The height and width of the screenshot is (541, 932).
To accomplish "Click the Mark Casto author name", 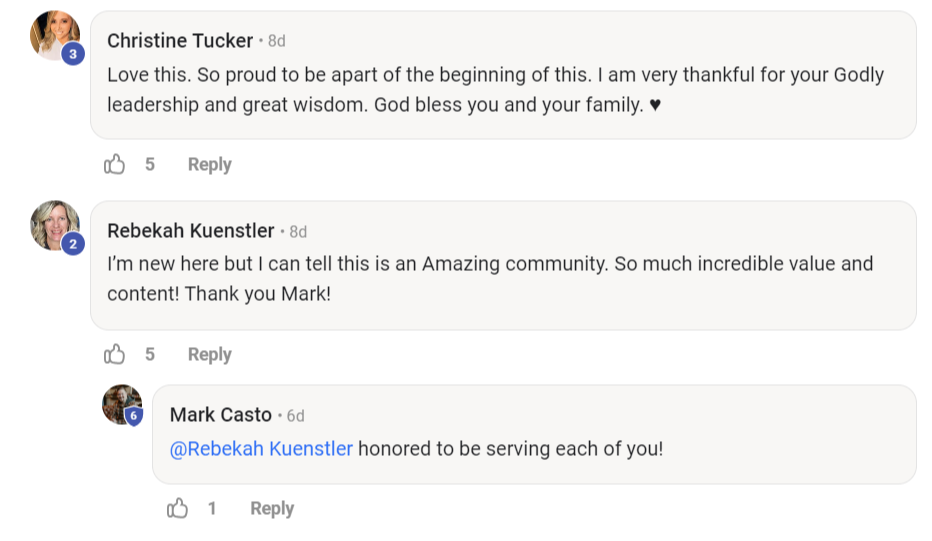I will (221, 414).
